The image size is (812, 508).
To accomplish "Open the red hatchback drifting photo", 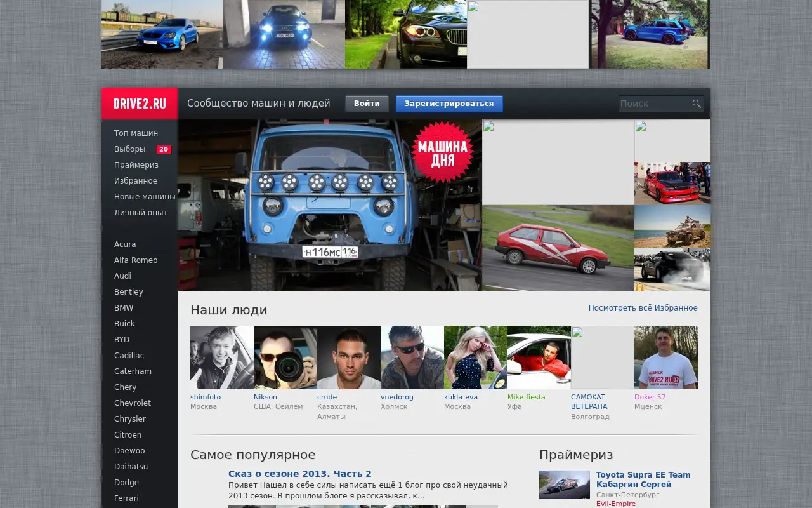I will (x=558, y=248).
